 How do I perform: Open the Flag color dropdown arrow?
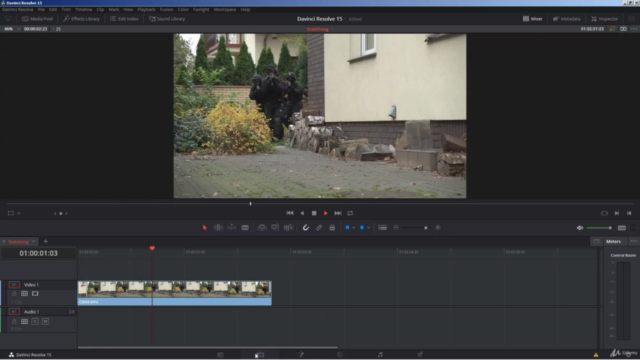click(353, 228)
